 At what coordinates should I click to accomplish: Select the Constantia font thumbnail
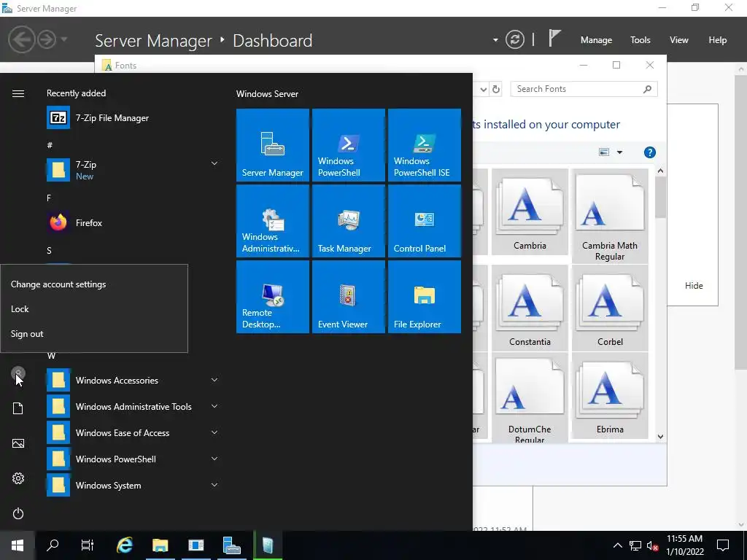click(530, 308)
